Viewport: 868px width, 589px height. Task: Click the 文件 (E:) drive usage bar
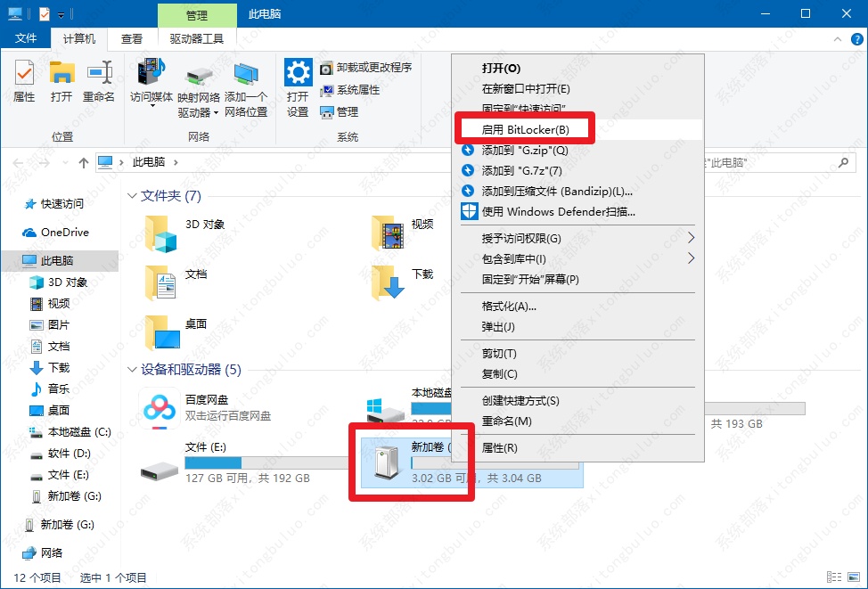(267, 462)
